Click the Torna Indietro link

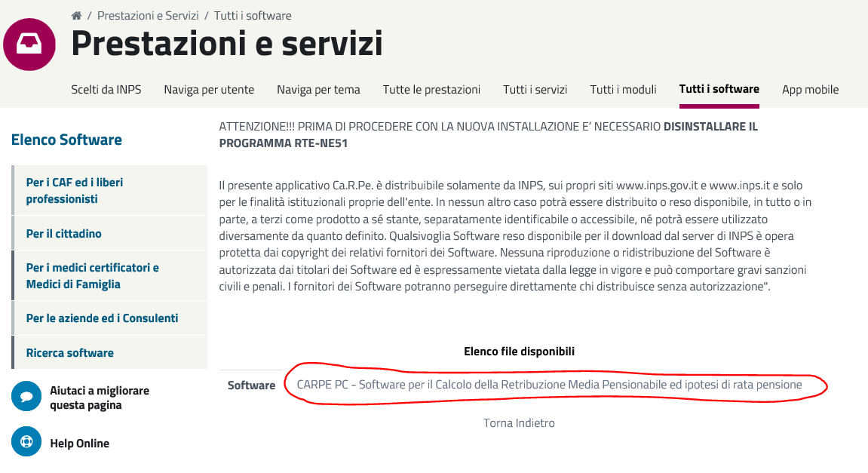pyautogui.click(x=519, y=422)
